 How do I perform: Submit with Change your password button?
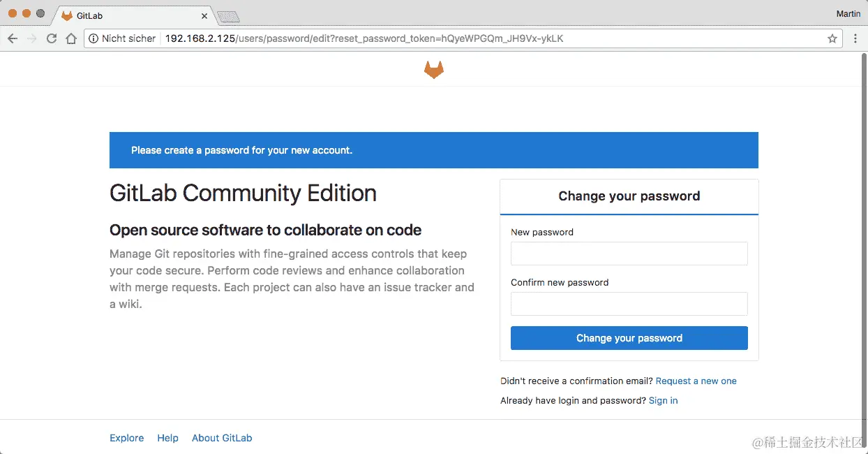click(629, 338)
